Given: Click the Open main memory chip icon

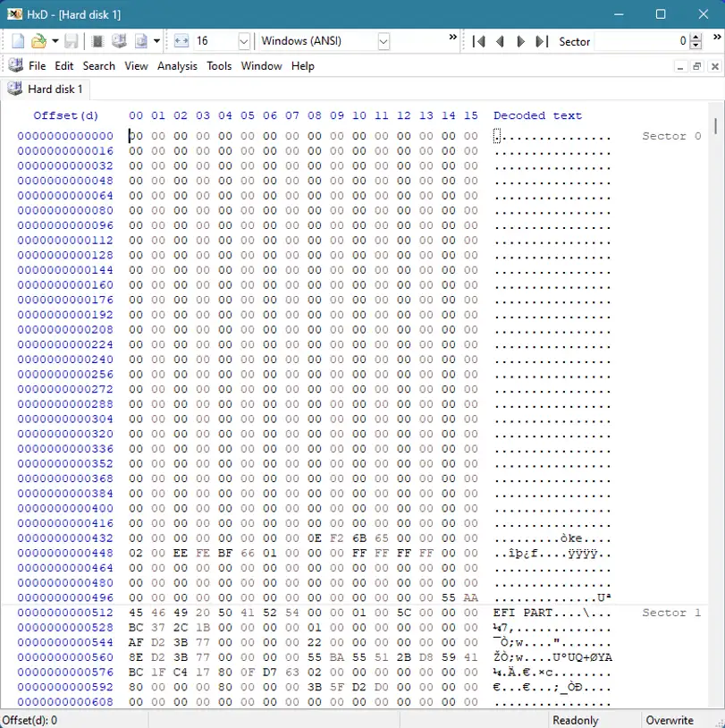Looking at the screenshot, I should [x=97, y=41].
